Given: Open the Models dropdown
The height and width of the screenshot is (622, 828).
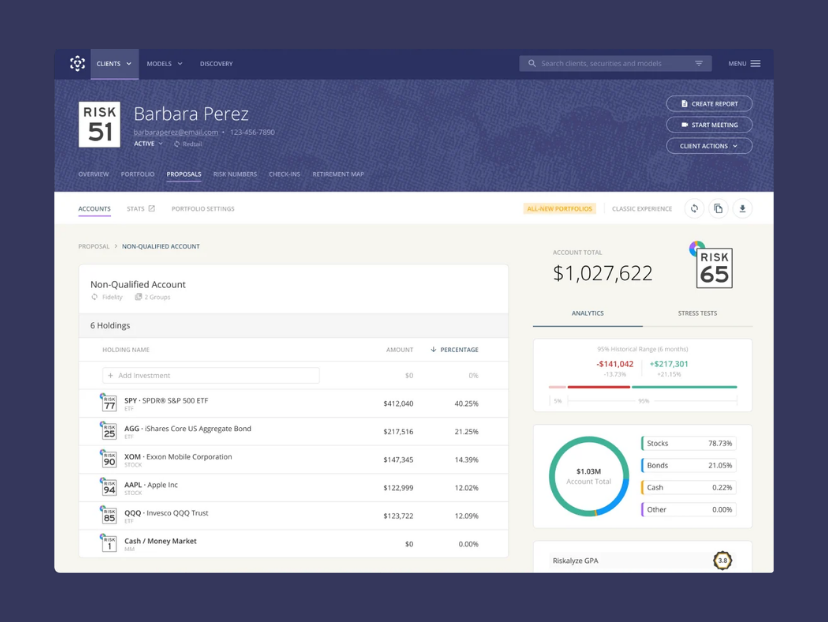Looking at the screenshot, I should [x=164, y=63].
